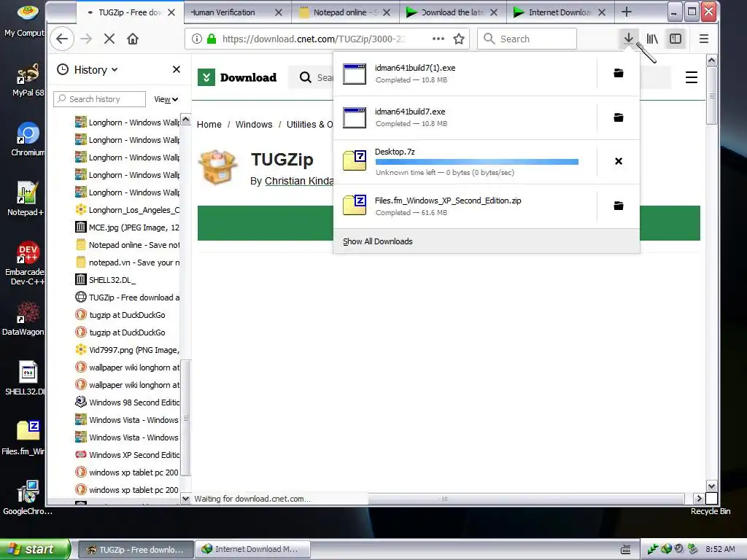The height and width of the screenshot is (560, 747).
Task: Open containing folder for idman641build7(1).exe
Action: (x=619, y=74)
